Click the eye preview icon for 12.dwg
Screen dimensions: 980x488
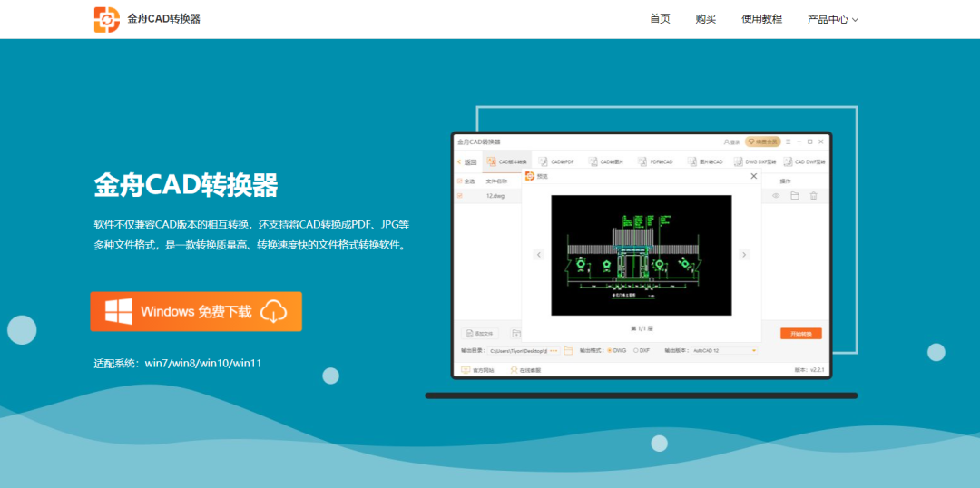click(776, 196)
